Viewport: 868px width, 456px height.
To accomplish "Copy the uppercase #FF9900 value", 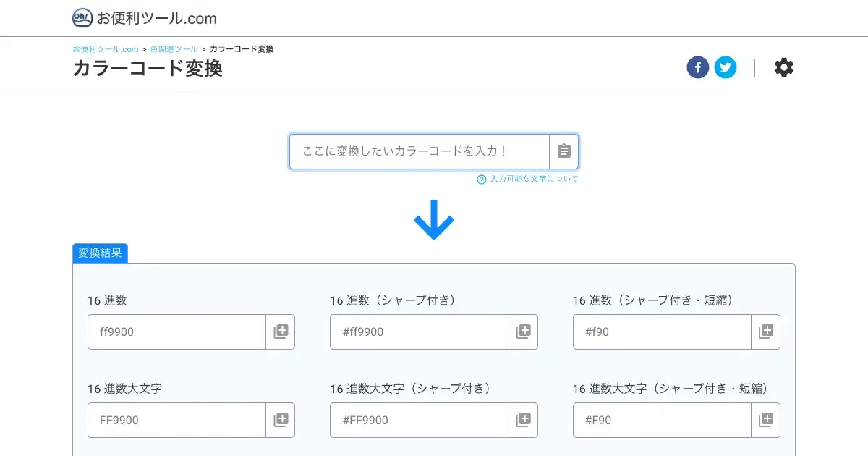I will click(x=523, y=421).
